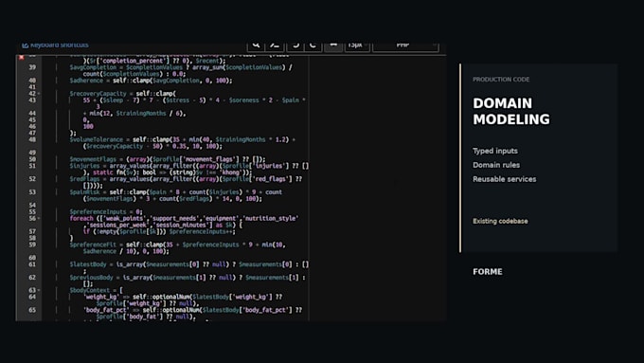Click $preferenceFit at line 59

(93, 245)
